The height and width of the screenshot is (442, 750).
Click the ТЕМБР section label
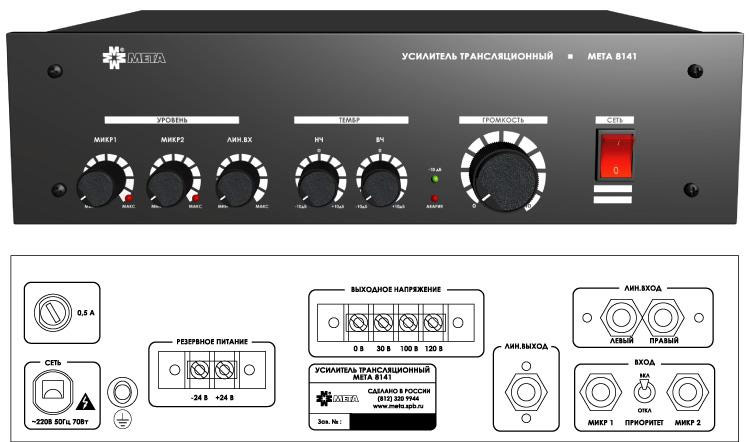[x=351, y=120]
